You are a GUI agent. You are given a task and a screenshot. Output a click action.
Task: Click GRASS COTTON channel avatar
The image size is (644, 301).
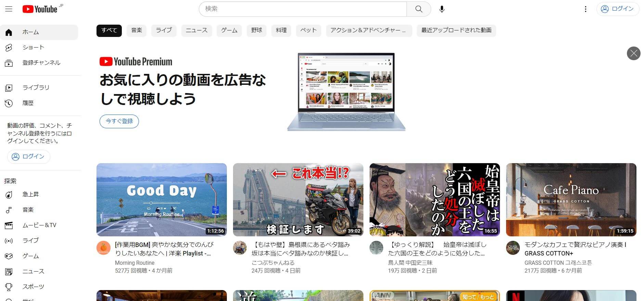(x=513, y=248)
